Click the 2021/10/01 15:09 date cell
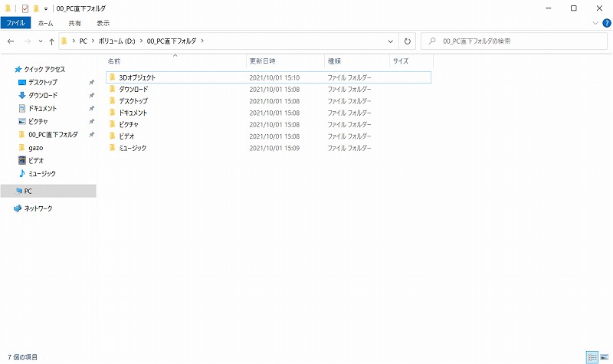Screen dimensions: 613x364 coord(274,148)
